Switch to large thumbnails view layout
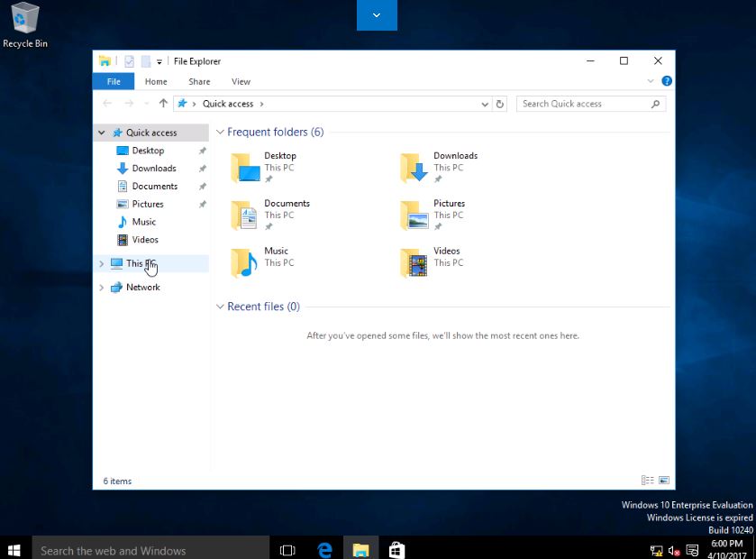Image resolution: width=756 pixels, height=559 pixels. click(664, 481)
